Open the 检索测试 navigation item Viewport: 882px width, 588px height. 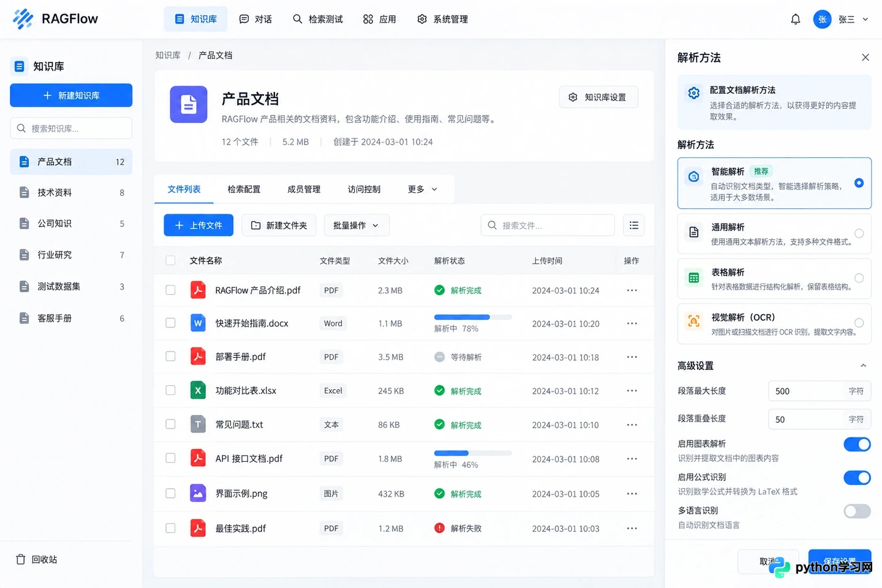pyautogui.click(x=318, y=19)
